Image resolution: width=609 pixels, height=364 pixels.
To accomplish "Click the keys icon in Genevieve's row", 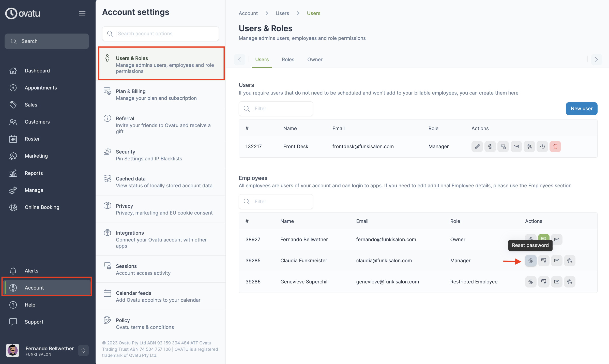I will pos(570,282).
